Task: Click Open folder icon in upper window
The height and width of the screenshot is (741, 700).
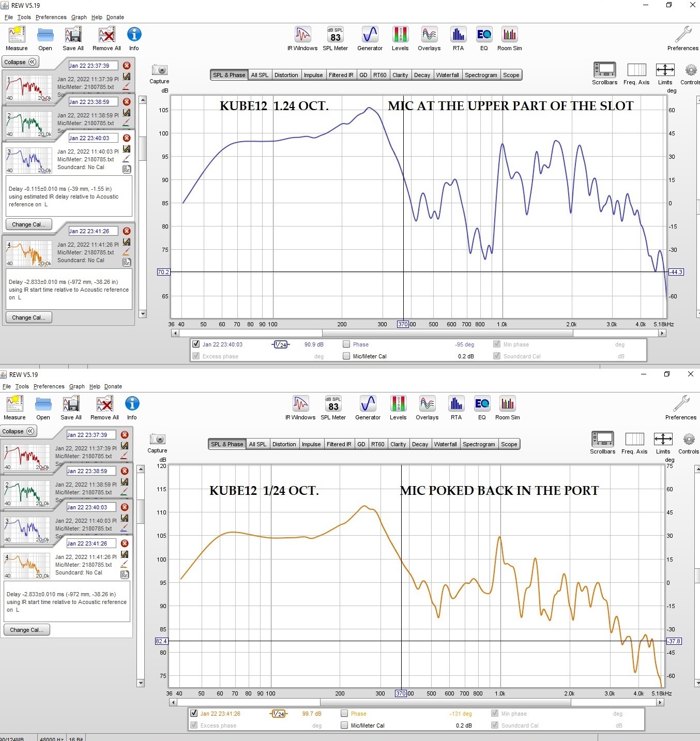Action: [x=45, y=35]
